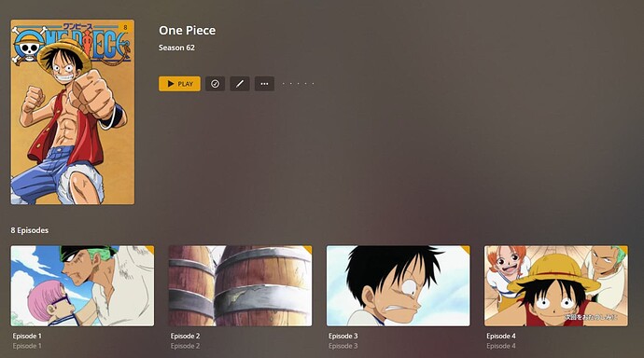
Task: Click the bold Episode 2 title link
Action: coord(185,336)
